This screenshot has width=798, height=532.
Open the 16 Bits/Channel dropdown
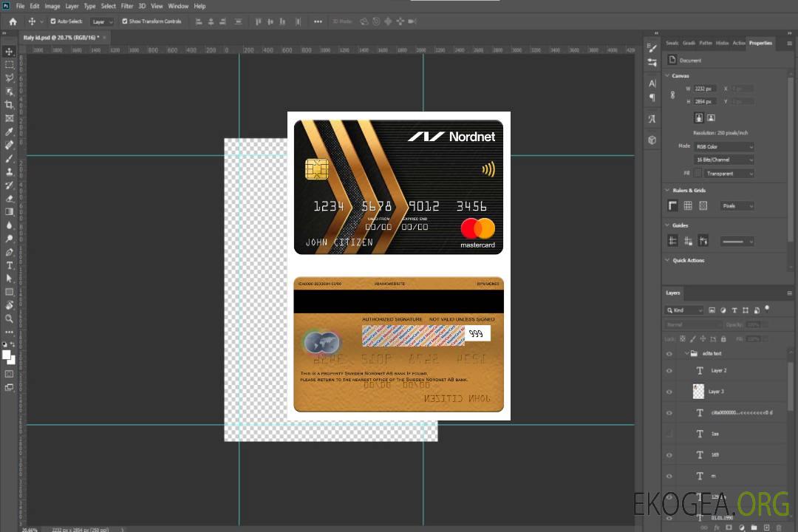tap(723, 160)
